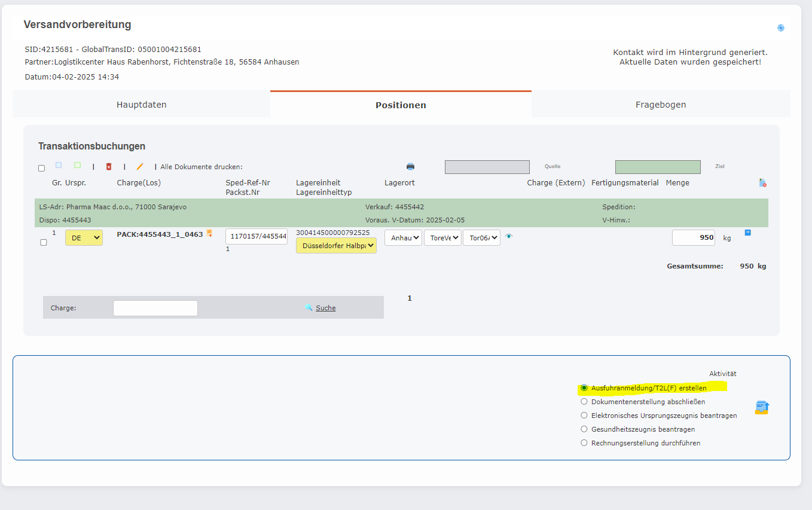The height and width of the screenshot is (510, 812).
Task: Click the Suche link next to Charge field
Action: (x=325, y=307)
